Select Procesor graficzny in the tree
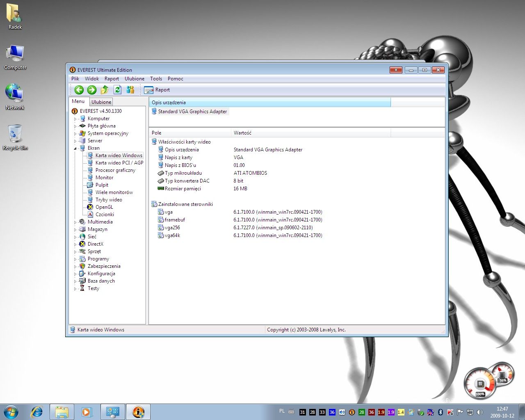This screenshot has width=525, height=420. click(x=115, y=170)
